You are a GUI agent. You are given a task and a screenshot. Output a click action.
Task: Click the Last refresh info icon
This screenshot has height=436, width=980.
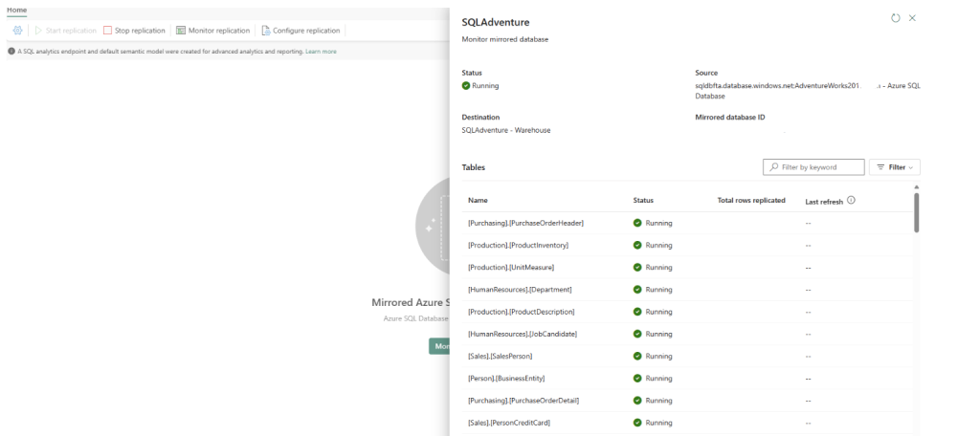851,201
